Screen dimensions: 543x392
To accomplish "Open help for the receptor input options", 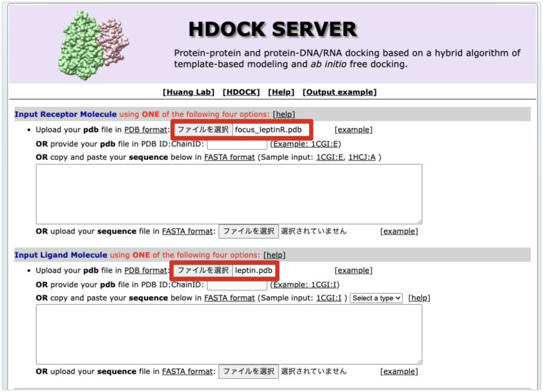I will click(283, 114).
